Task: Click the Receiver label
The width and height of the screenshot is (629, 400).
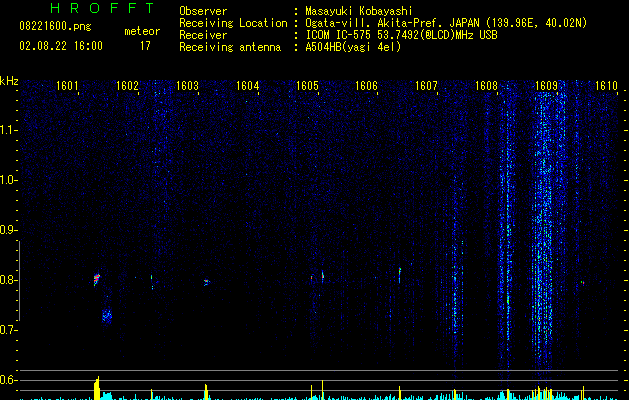Action: point(203,35)
